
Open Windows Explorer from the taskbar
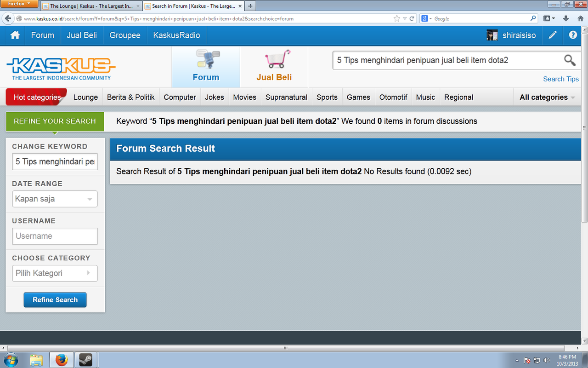click(x=36, y=360)
